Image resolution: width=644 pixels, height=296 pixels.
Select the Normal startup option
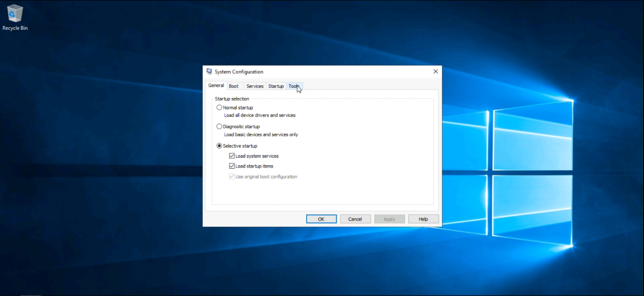(220, 108)
